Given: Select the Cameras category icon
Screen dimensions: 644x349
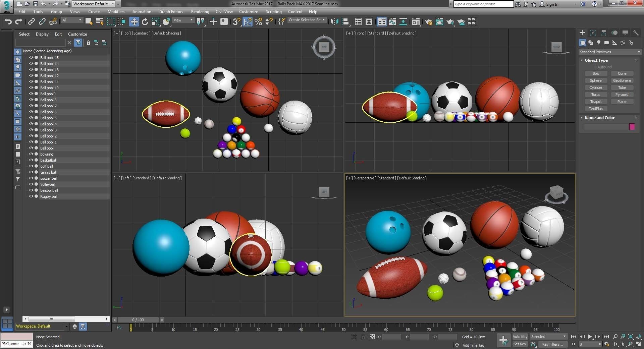Looking at the screenshot, I should pyautogui.click(x=607, y=43).
